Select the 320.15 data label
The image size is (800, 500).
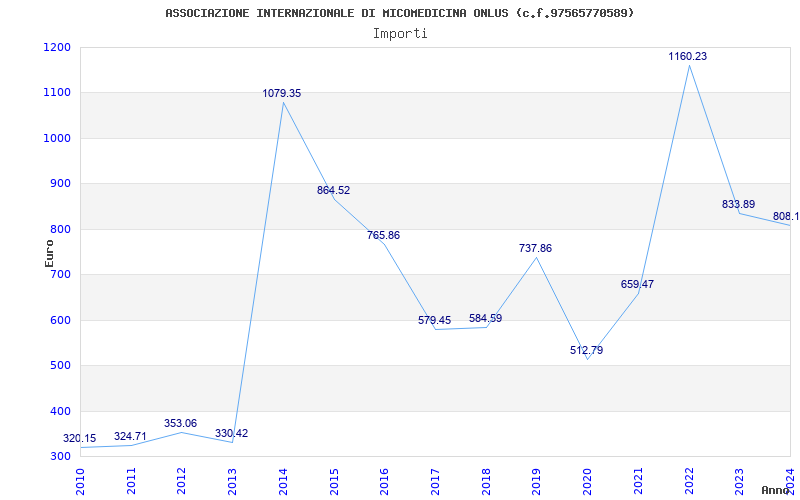coord(80,438)
